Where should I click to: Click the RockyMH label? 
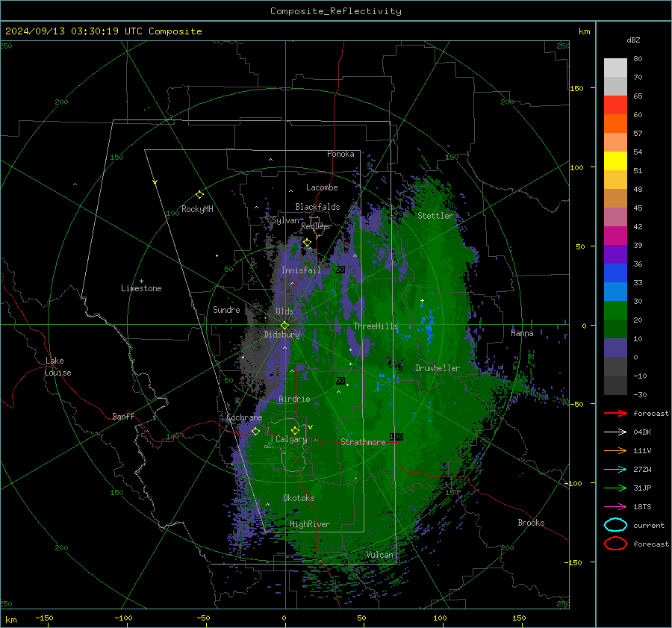(197, 209)
